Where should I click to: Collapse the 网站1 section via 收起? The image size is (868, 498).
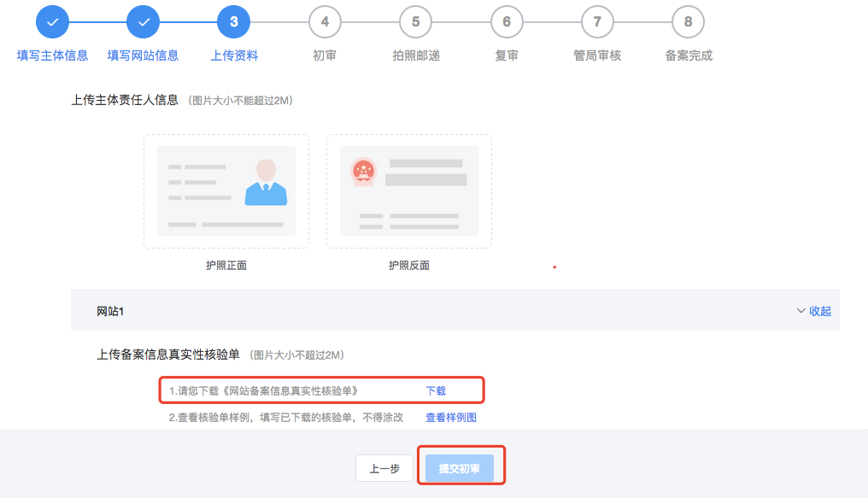coord(813,311)
